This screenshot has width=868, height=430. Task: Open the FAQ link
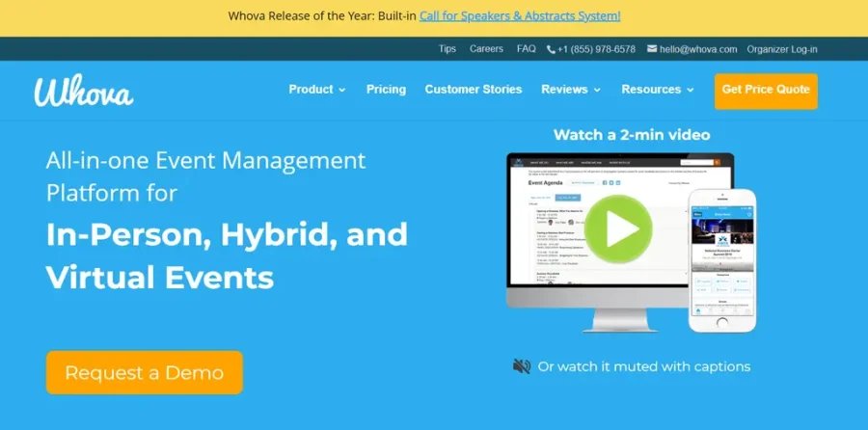(x=526, y=49)
